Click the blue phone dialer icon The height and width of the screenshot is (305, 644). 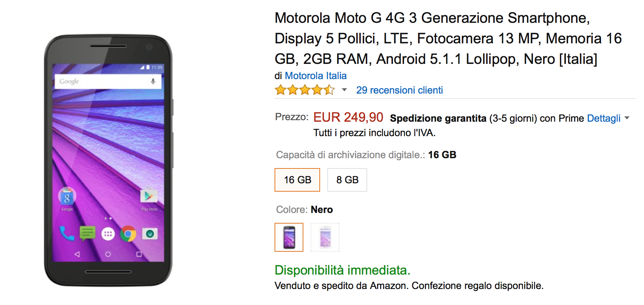pos(67,233)
